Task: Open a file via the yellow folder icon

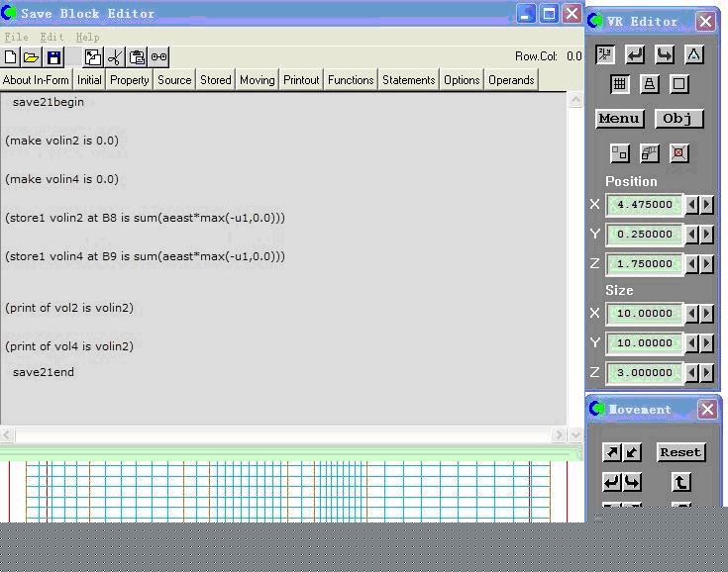Action: coord(31,57)
